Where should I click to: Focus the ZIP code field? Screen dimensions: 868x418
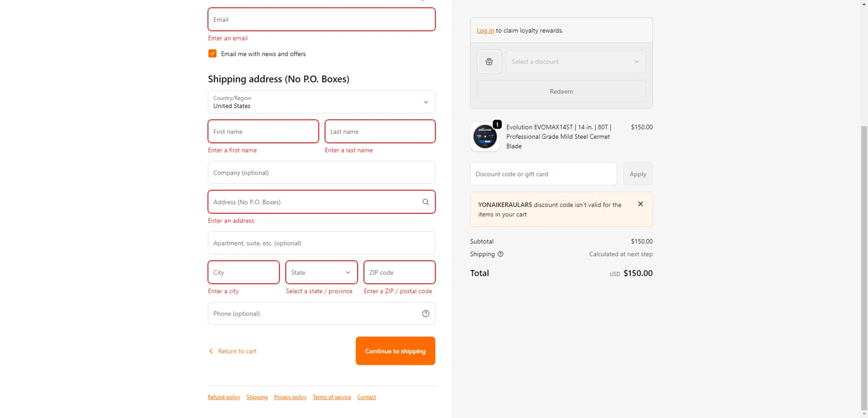point(399,272)
